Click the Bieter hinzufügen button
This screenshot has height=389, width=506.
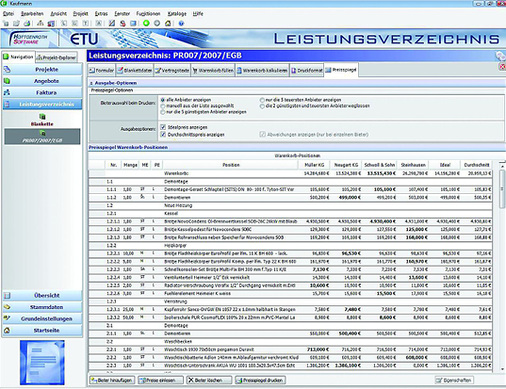[x=112, y=380]
